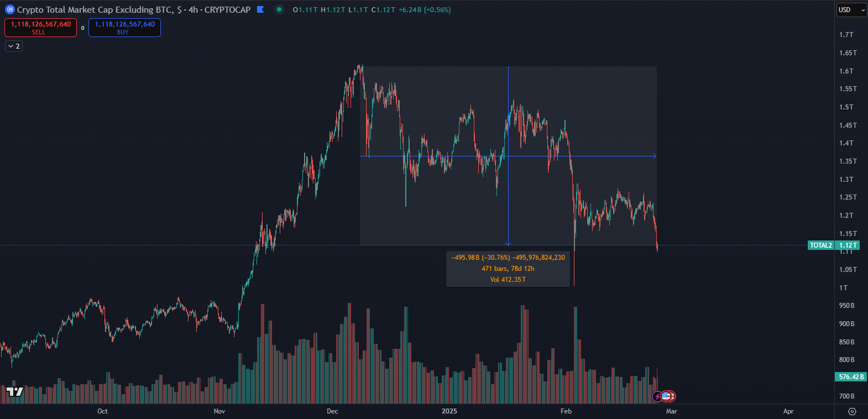The width and height of the screenshot is (868, 419).
Task: Click the blue flag icon beside CRYPTOCAP
Action: coord(260,9)
